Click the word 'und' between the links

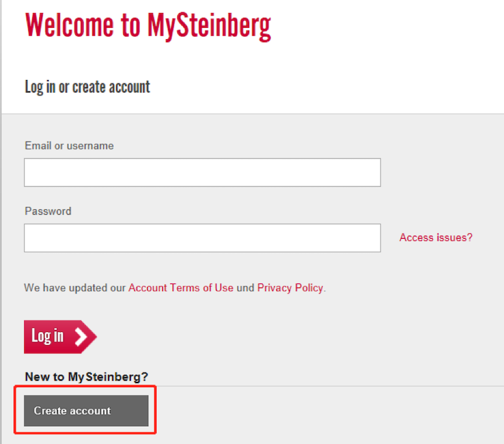click(x=245, y=288)
